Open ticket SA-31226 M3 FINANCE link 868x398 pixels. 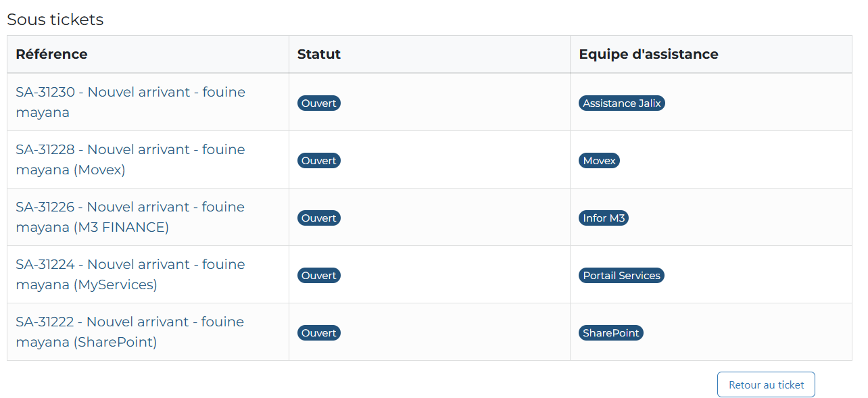[130, 217]
